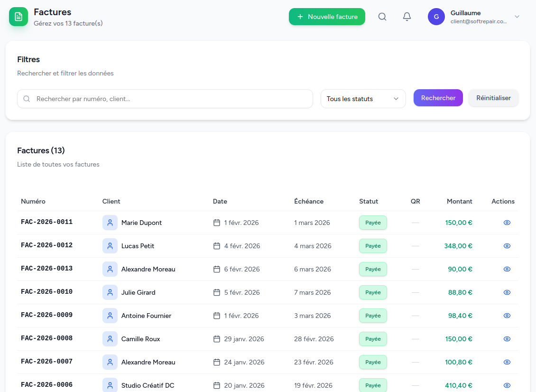Expand the user account menu chevron
This screenshot has width=536, height=392.
click(x=517, y=17)
